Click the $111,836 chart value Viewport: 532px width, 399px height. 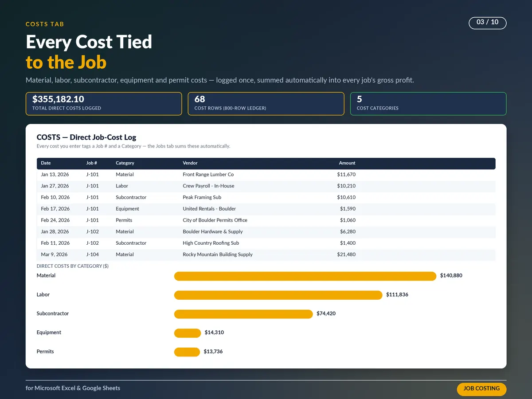point(397,295)
